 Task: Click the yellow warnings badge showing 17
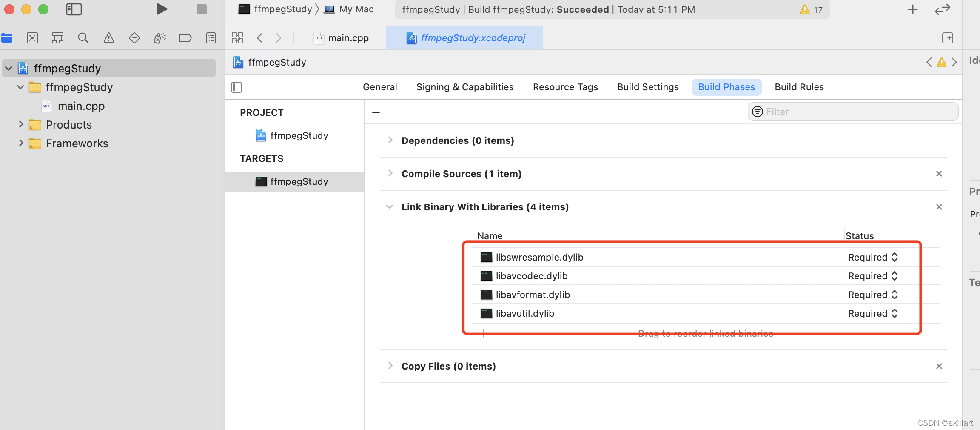811,9
